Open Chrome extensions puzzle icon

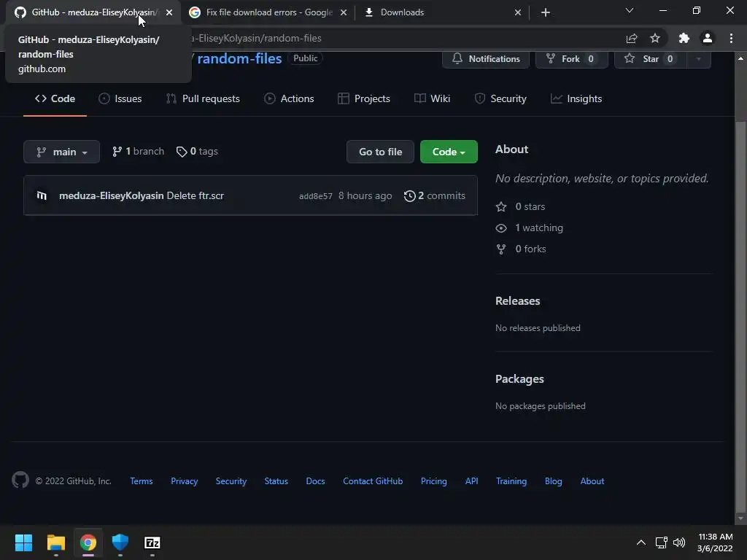(x=684, y=38)
